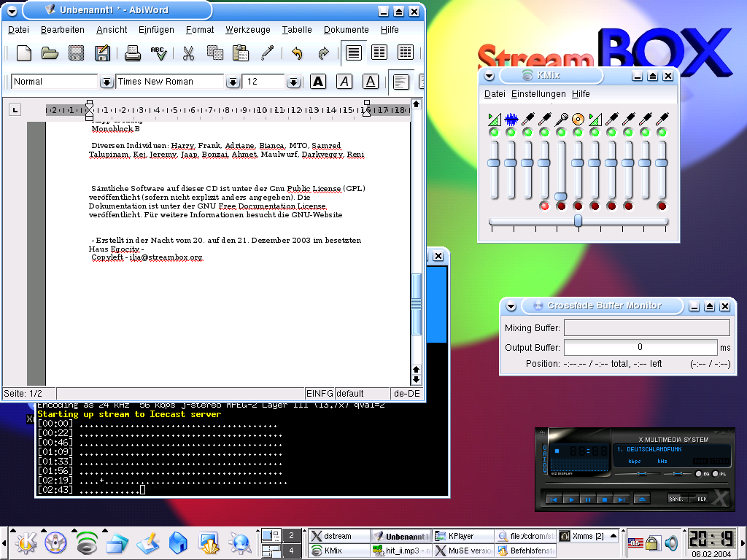Switch to MuSE in the taskbar
The image size is (747, 560).
point(463,551)
